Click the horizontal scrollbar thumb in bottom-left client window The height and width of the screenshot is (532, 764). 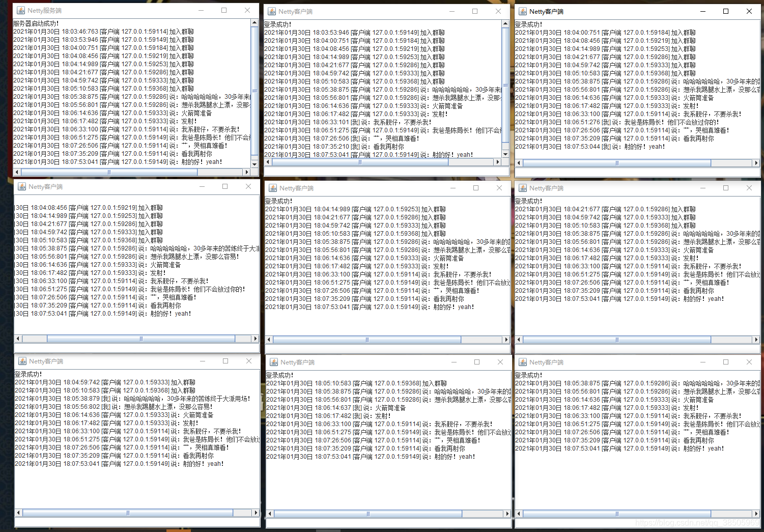pyautogui.click(x=128, y=513)
